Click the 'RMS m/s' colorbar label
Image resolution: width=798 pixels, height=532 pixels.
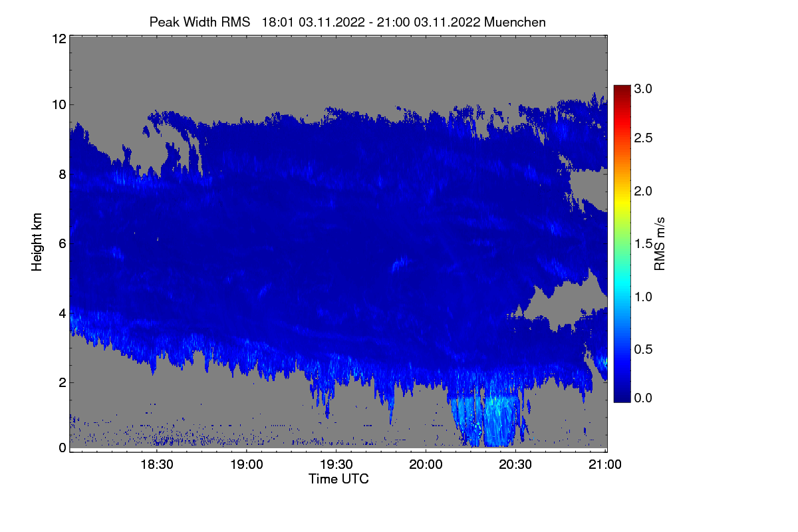pos(660,243)
